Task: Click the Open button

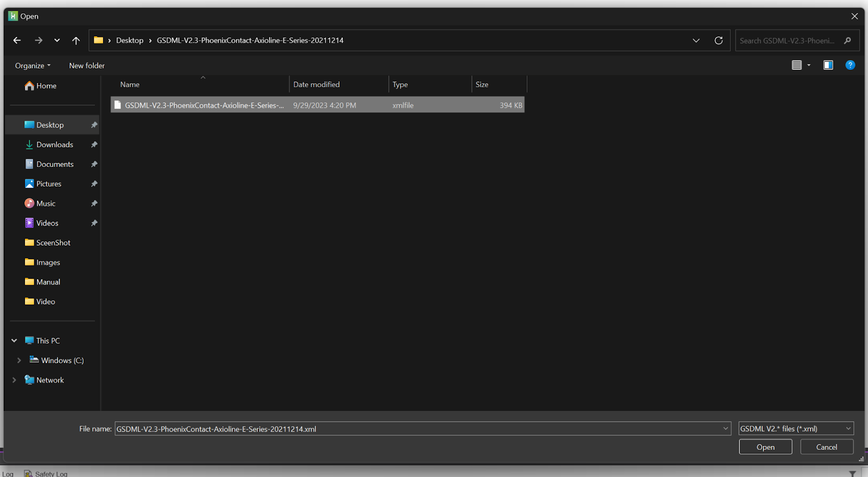Action: (x=765, y=447)
